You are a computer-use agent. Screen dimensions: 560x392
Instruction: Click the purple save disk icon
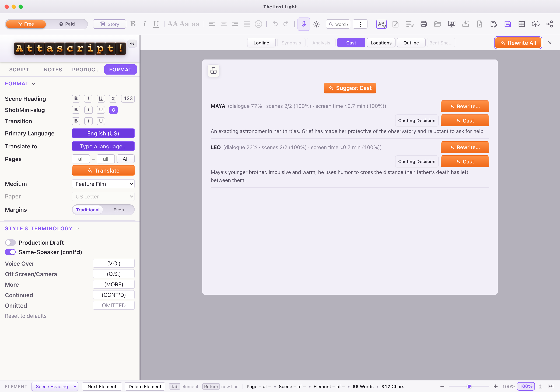[507, 24]
